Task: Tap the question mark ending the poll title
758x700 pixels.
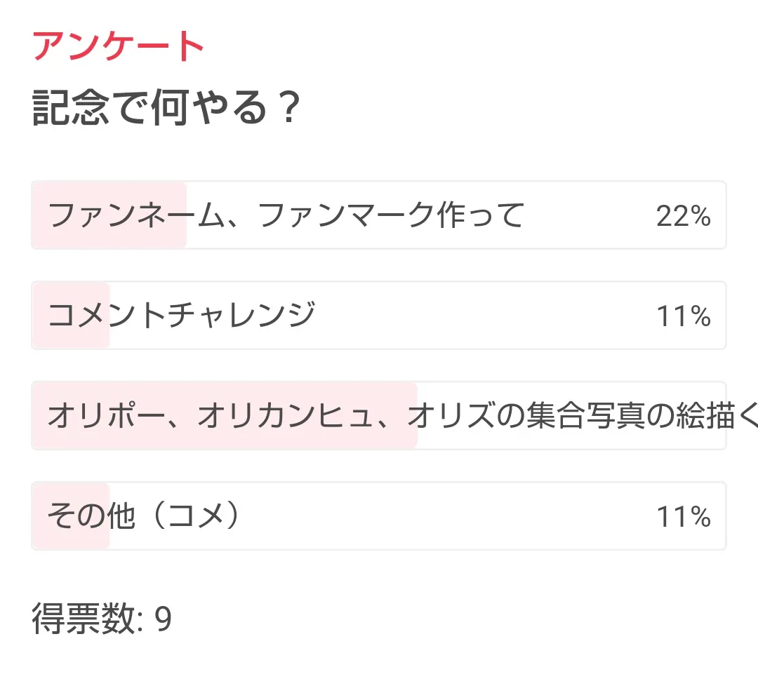Action: 286,108
